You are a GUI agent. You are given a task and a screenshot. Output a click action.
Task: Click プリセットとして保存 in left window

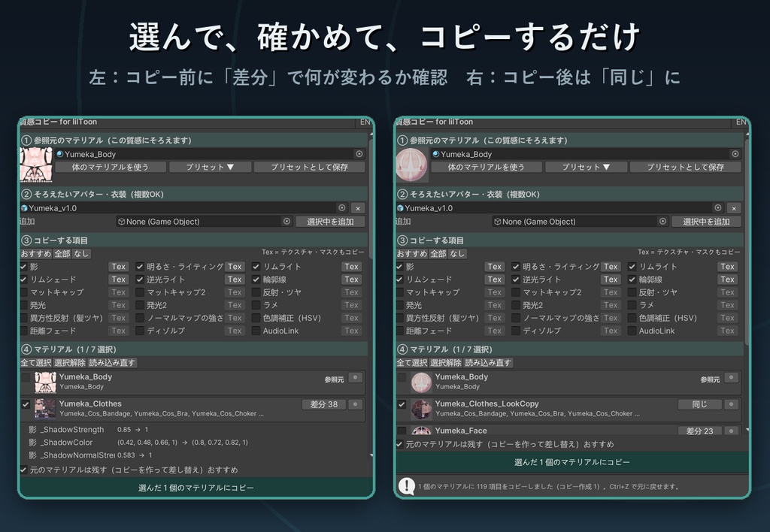(x=309, y=167)
